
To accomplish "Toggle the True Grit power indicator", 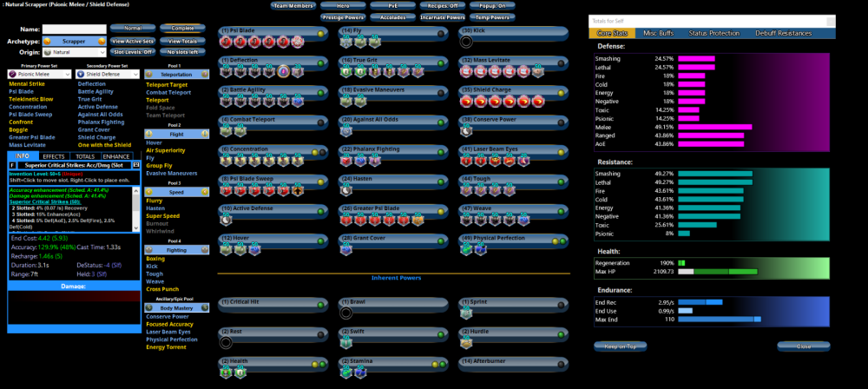I will pos(440,63).
